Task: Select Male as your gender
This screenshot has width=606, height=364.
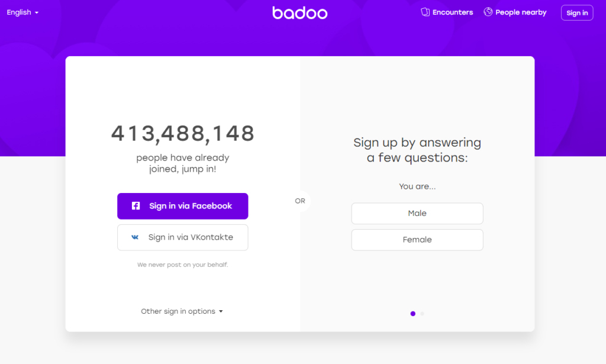Action: (x=417, y=213)
